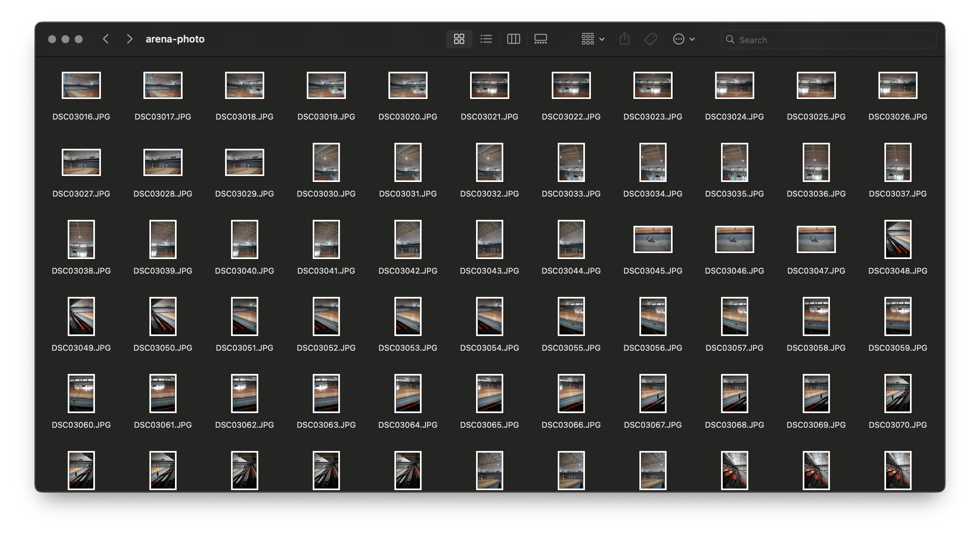Select thumbnail of DSC03022.JPG
The height and width of the screenshot is (538, 980).
pos(571,85)
